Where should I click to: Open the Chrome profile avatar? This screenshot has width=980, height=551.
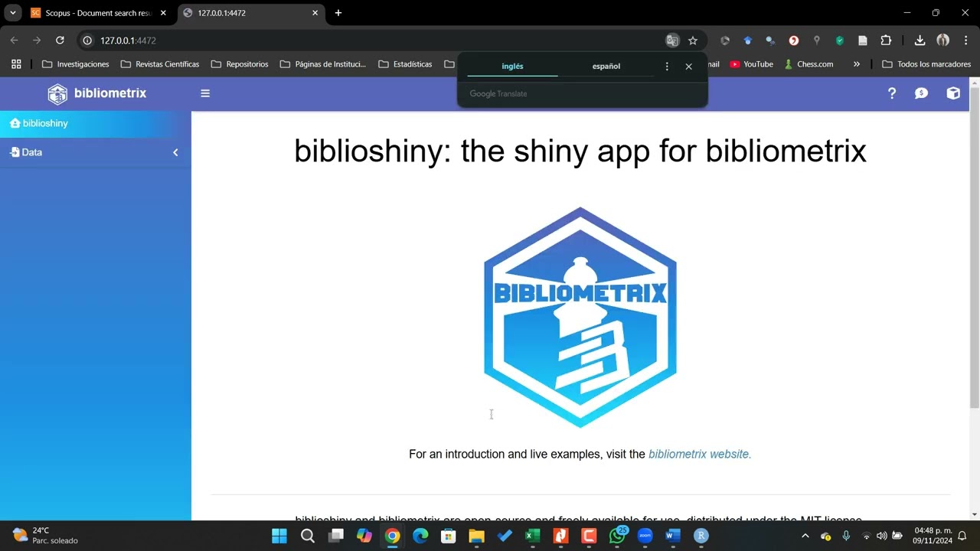[943, 41]
